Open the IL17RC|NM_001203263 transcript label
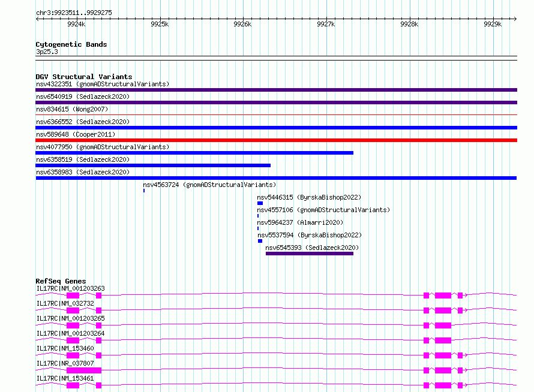Screen dimensions: 534x392 point(70,288)
